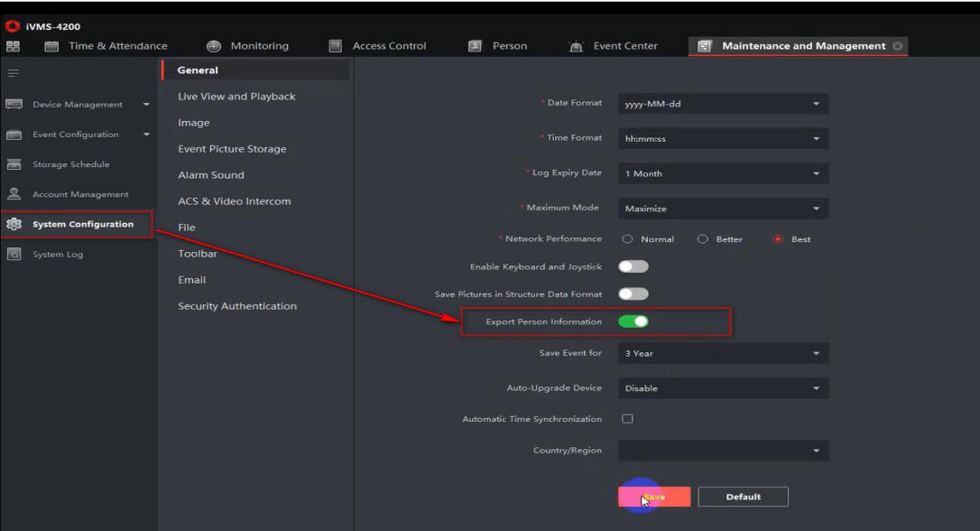Click the Storage Schedule icon
The image size is (980, 531).
14,164
